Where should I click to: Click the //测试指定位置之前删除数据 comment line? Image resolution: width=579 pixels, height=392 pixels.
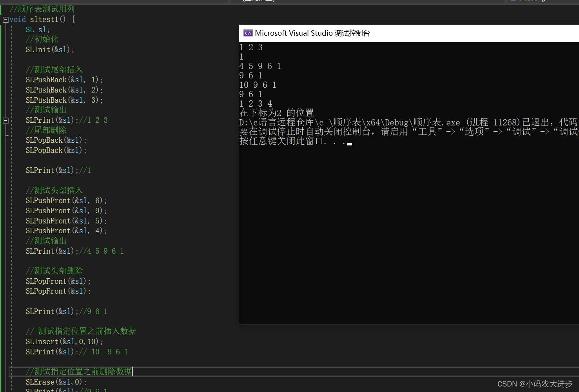click(x=79, y=371)
